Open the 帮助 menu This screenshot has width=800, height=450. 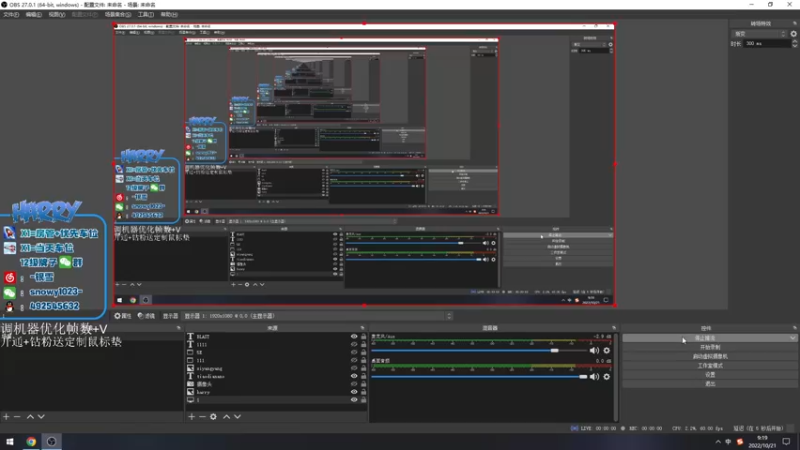point(169,14)
